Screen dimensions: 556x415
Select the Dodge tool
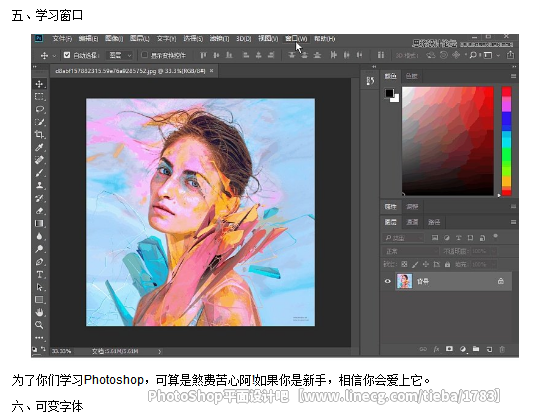tap(39, 249)
